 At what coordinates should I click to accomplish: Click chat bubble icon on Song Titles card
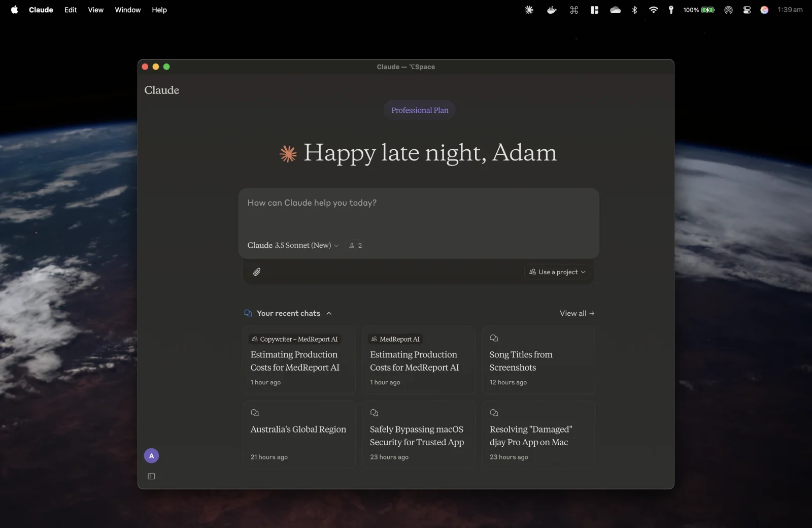pos(494,338)
